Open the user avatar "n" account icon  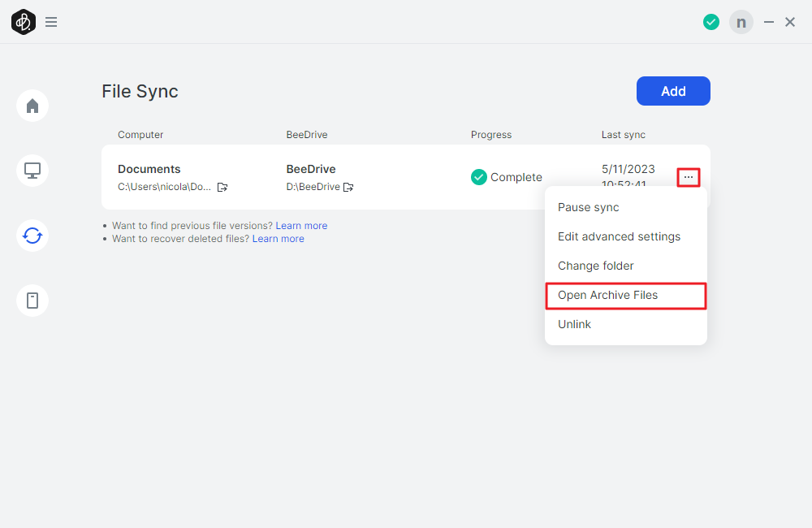[x=741, y=22]
